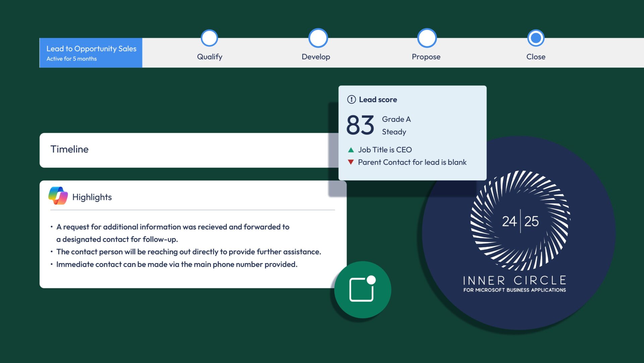
Task: Click 'FOR MICROSOFT BUSINESS APPLICATIONS' text
Action: [515, 290]
